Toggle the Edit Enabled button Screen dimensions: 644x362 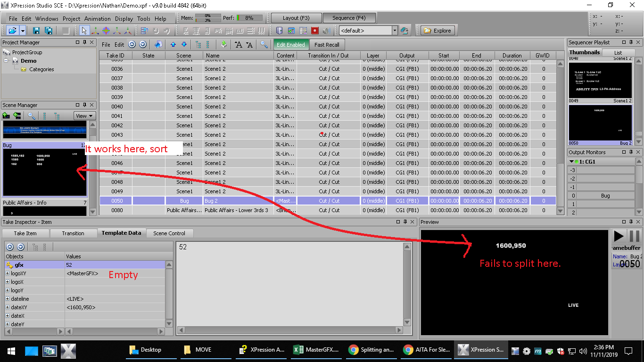click(x=290, y=45)
